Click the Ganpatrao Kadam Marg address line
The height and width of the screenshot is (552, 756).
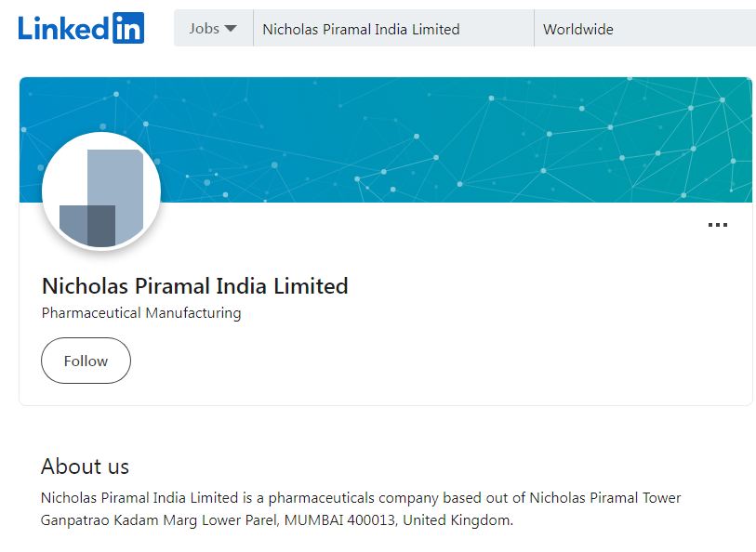276,520
